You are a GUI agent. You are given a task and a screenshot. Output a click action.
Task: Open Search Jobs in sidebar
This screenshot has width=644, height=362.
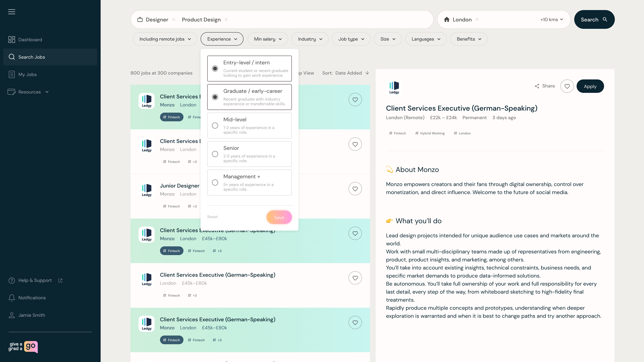(x=50, y=57)
